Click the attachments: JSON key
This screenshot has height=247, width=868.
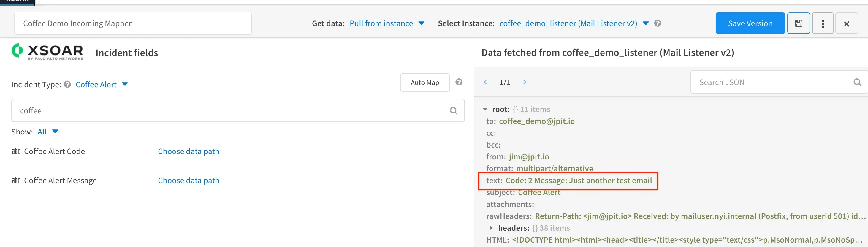[510, 204]
